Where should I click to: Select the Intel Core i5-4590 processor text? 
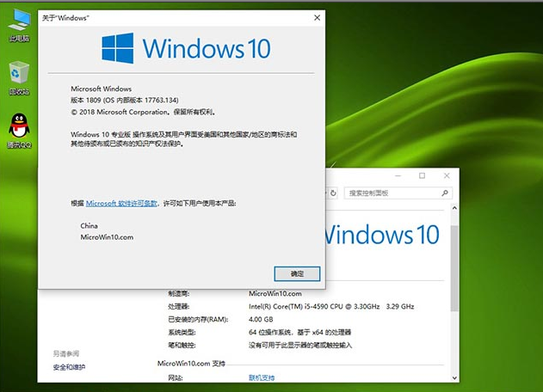(x=331, y=306)
